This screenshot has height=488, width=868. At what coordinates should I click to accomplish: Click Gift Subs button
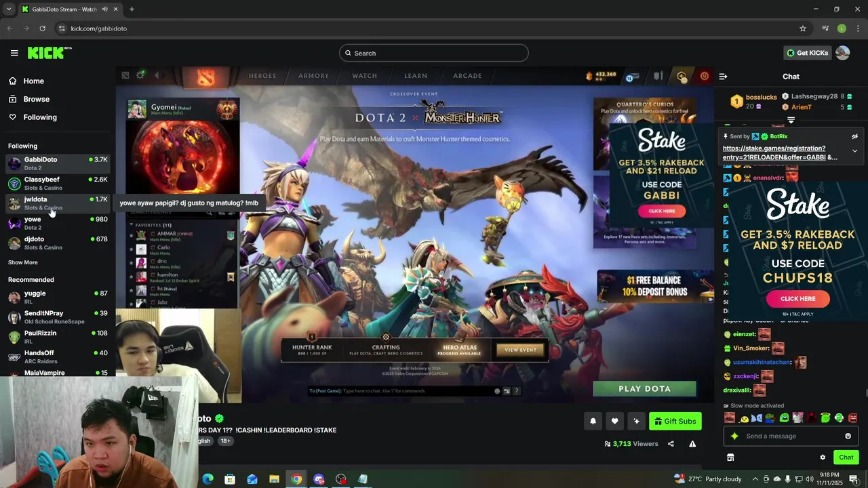(x=675, y=421)
